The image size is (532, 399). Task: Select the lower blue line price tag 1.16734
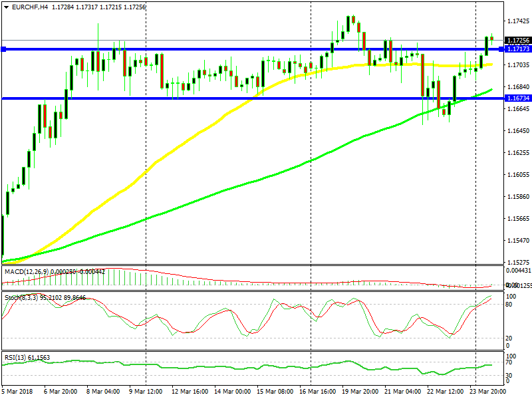pyautogui.click(x=518, y=98)
